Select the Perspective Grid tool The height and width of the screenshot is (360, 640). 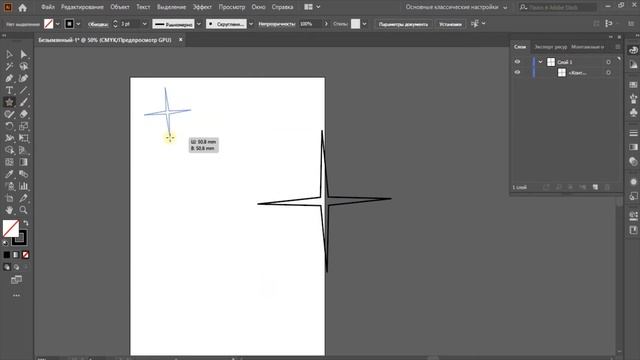[23, 150]
